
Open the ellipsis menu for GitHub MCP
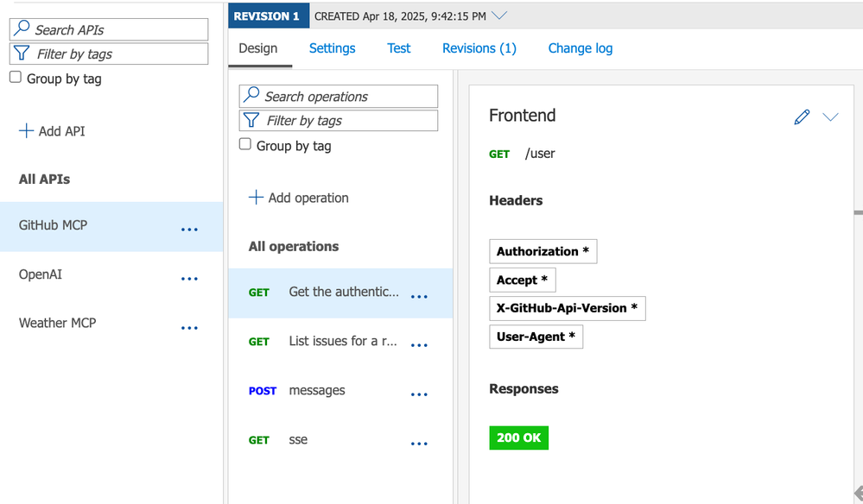(189, 230)
